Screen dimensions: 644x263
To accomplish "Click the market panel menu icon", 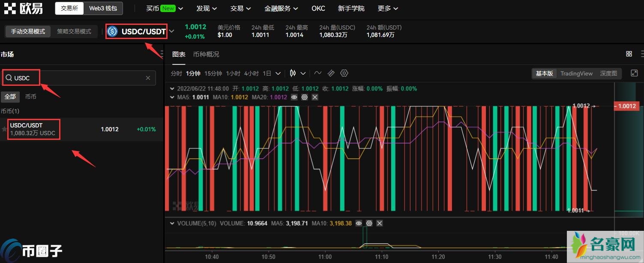I will (x=162, y=54).
